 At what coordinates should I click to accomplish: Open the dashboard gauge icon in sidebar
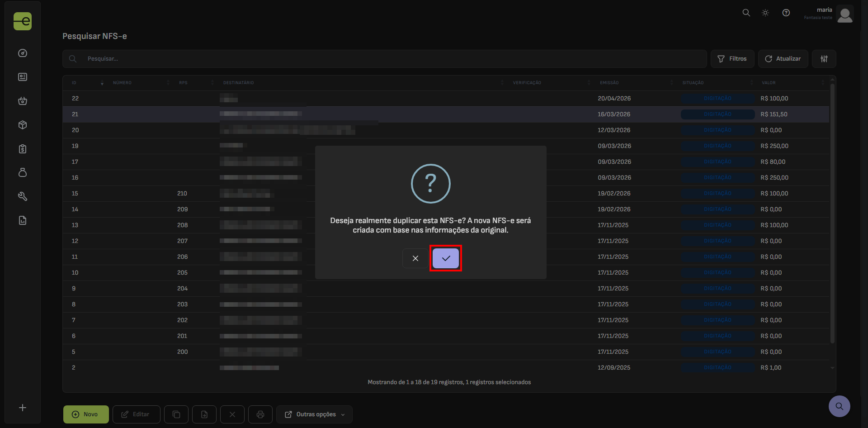(23, 53)
